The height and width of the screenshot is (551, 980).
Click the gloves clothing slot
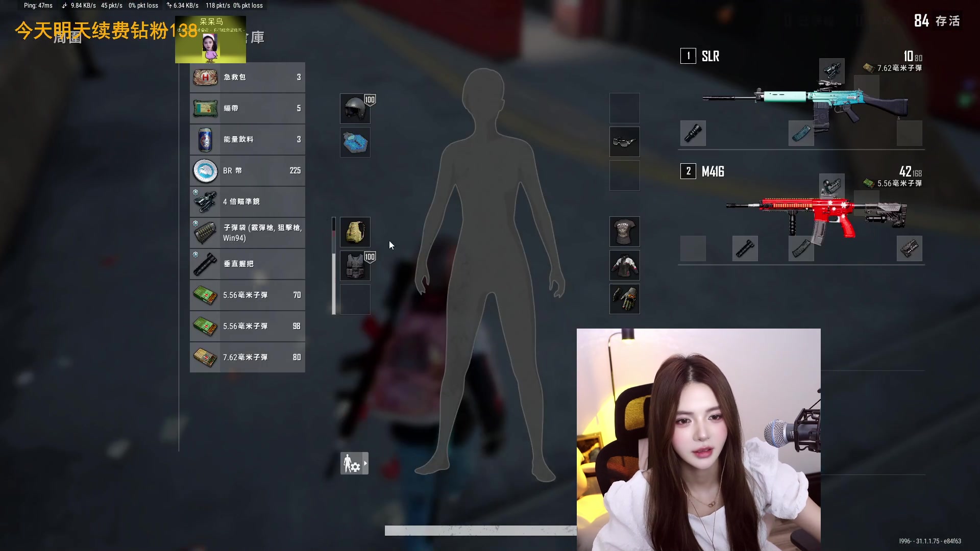click(625, 299)
